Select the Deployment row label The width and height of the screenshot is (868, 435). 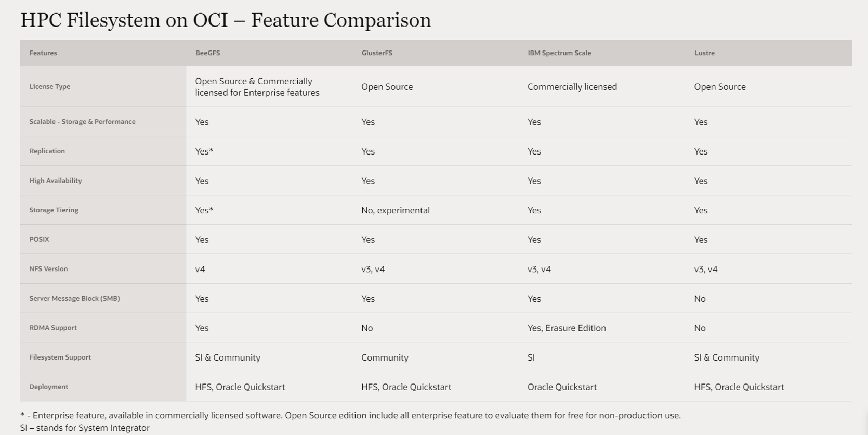coord(49,387)
